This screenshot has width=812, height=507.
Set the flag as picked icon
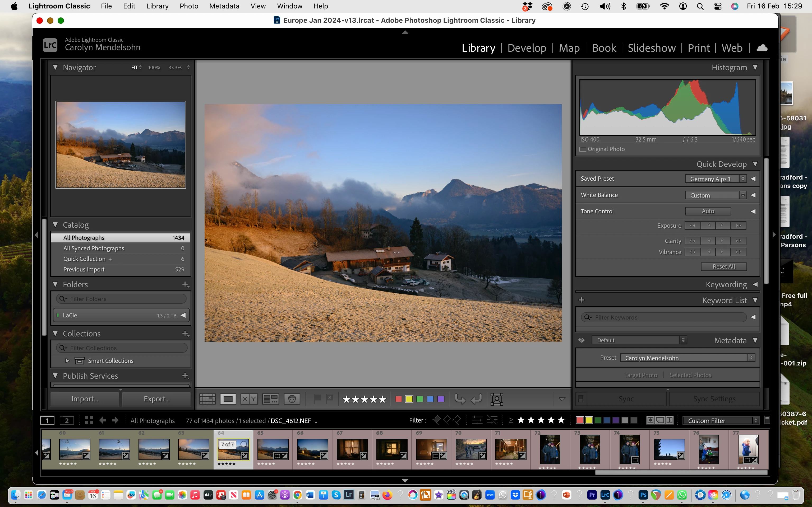317,399
